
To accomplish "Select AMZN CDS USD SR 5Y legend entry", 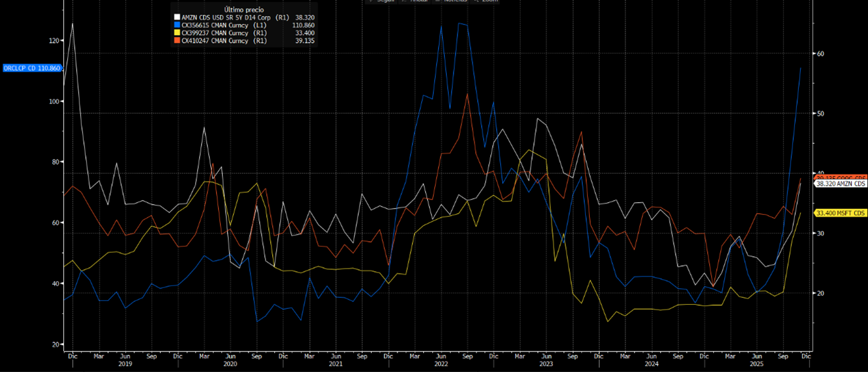I will click(x=223, y=17).
